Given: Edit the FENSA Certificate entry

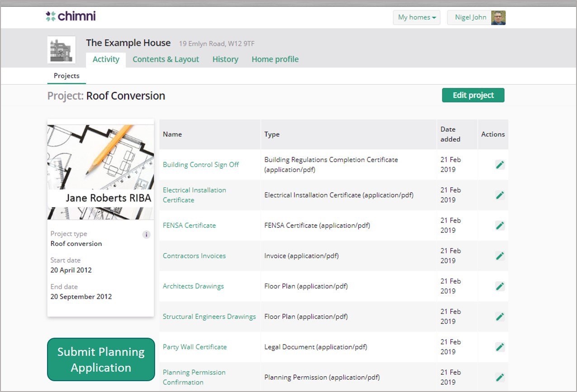Looking at the screenshot, I should (x=500, y=225).
